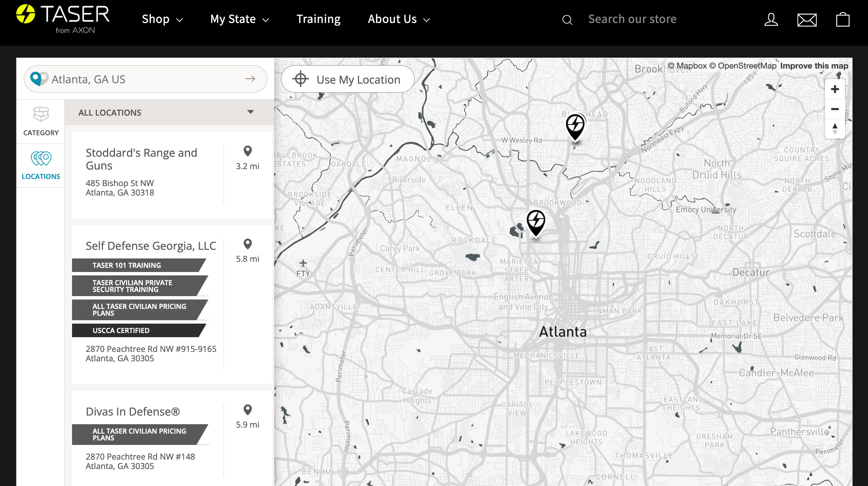This screenshot has width=868, height=486.
Task: Click the 2870 Peachtree Rd NW #915-9165 address
Action: pos(151,354)
